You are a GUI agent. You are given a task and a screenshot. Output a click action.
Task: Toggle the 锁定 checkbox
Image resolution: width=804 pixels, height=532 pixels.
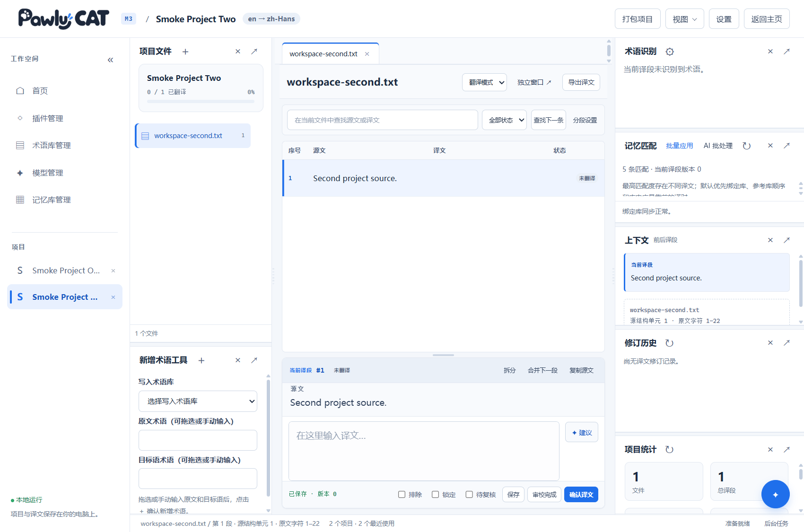coord(436,495)
